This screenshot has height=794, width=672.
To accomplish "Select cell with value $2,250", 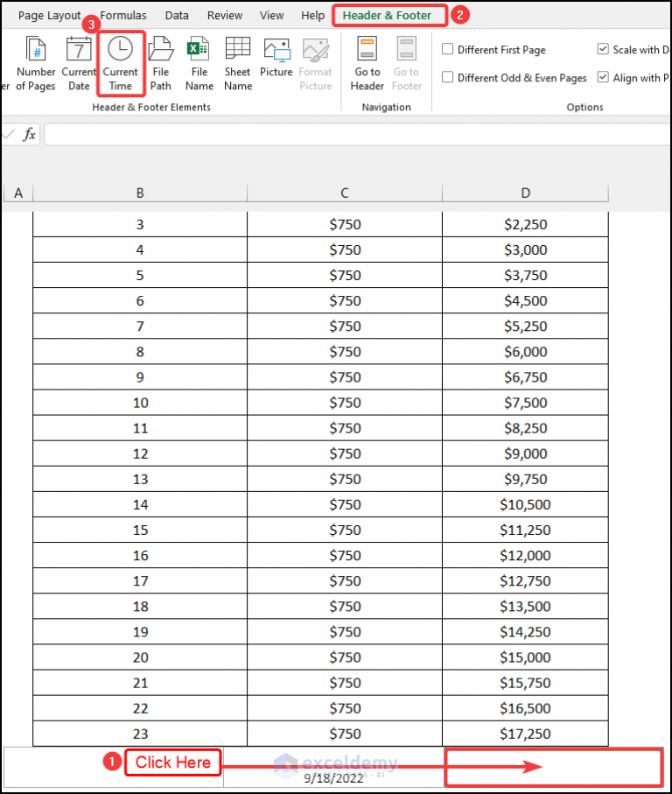I will (525, 224).
